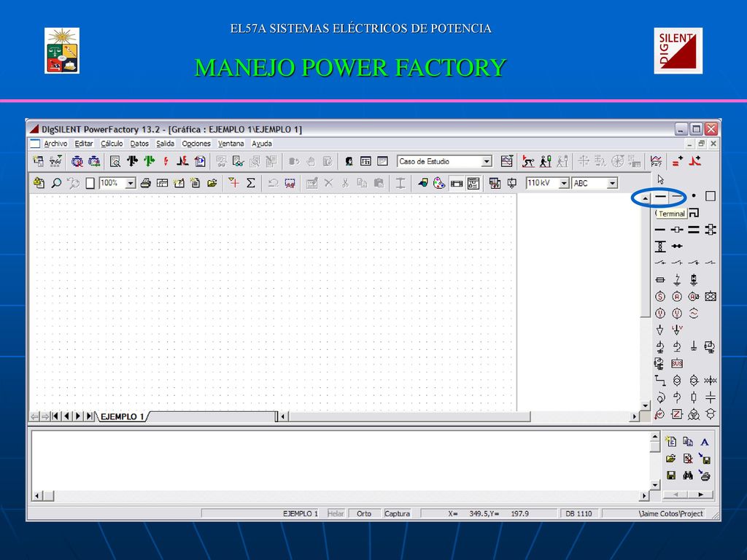This screenshot has height=560, width=747.
Task: Select the fuse symbol in drawing palette
Action: pyautogui.click(x=660, y=279)
